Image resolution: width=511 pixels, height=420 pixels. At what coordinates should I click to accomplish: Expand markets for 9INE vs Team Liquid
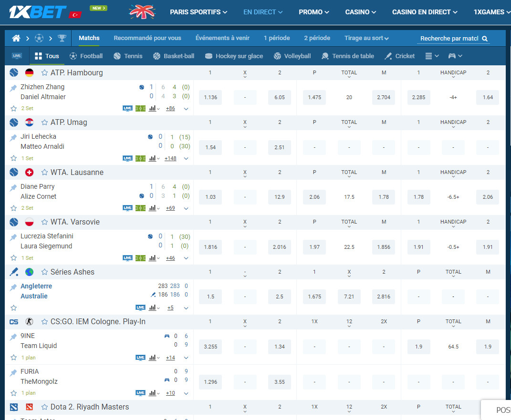tap(186, 358)
